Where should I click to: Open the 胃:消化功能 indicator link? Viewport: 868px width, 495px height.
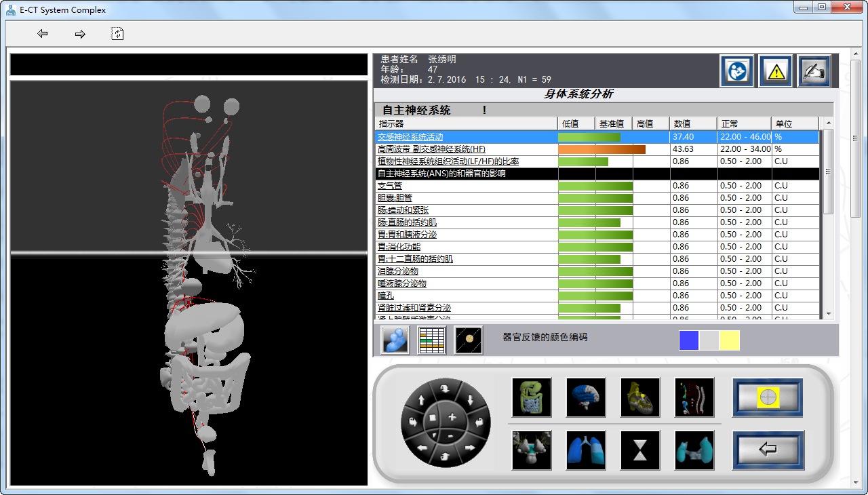coord(399,247)
